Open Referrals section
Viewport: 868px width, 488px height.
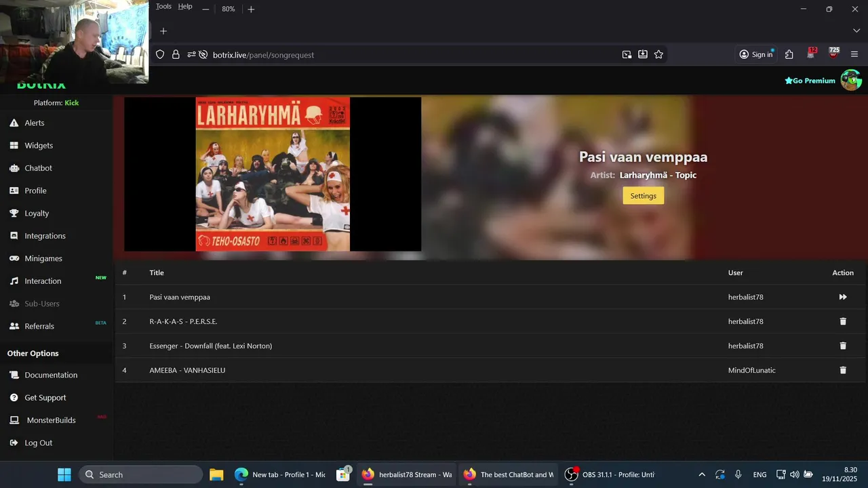39,326
